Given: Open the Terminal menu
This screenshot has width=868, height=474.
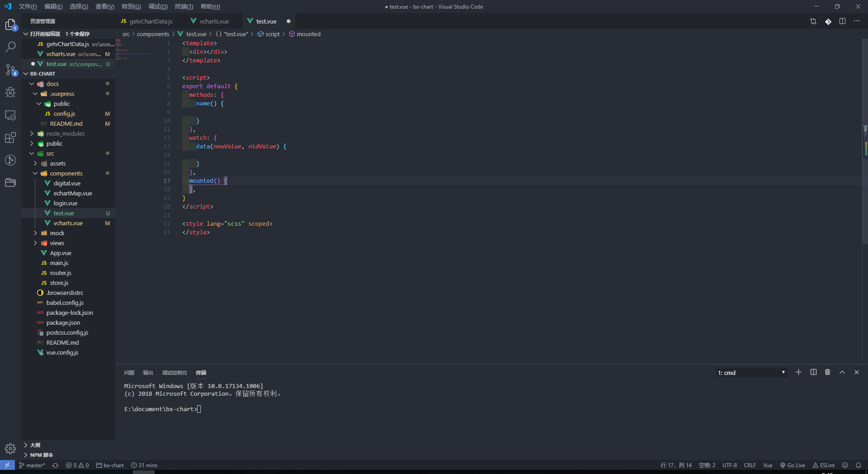Looking at the screenshot, I should point(184,6).
